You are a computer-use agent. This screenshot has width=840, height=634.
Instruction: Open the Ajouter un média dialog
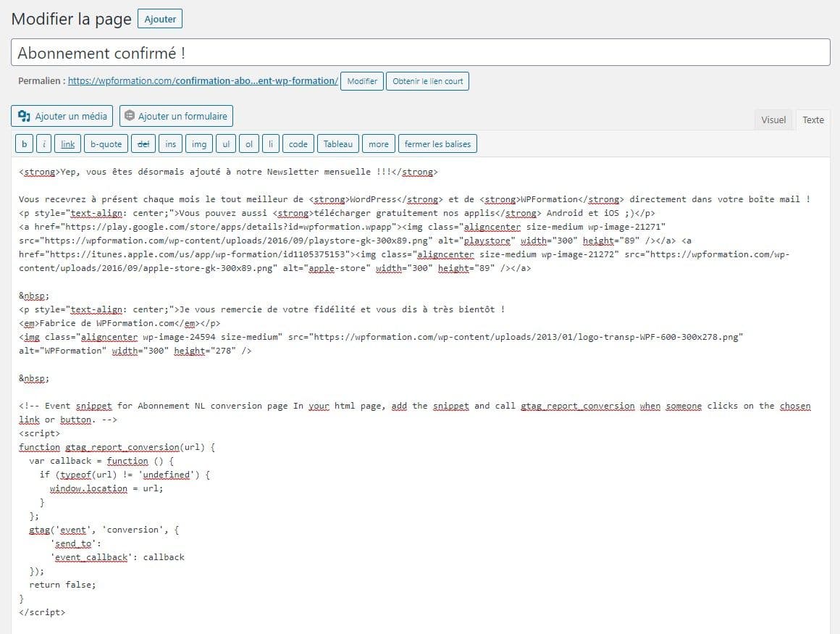click(62, 115)
